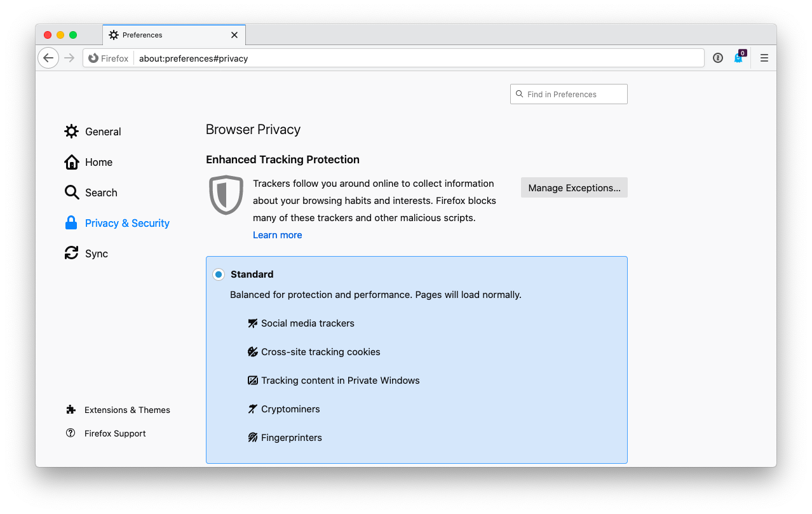Open the site identity info dropdown
Image resolution: width=812 pixels, height=514 pixels.
coord(718,58)
